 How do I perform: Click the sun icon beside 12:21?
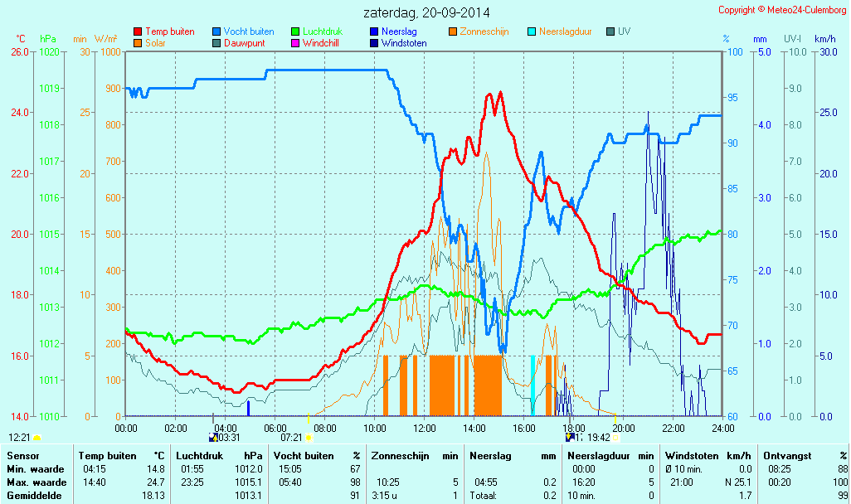point(36,437)
